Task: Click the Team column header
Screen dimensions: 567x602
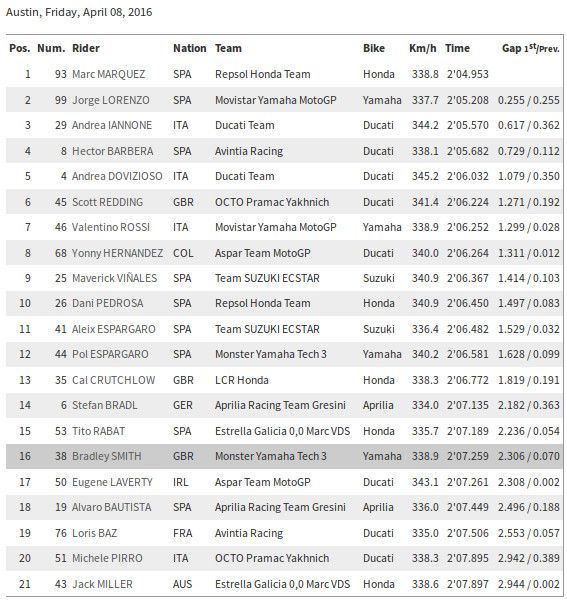Action: pos(228,48)
